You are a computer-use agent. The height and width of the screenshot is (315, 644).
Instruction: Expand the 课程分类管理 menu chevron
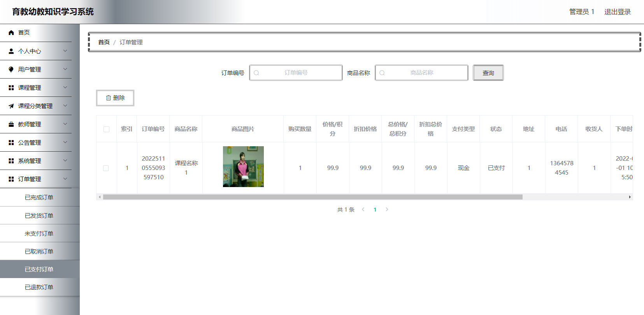click(65, 106)
